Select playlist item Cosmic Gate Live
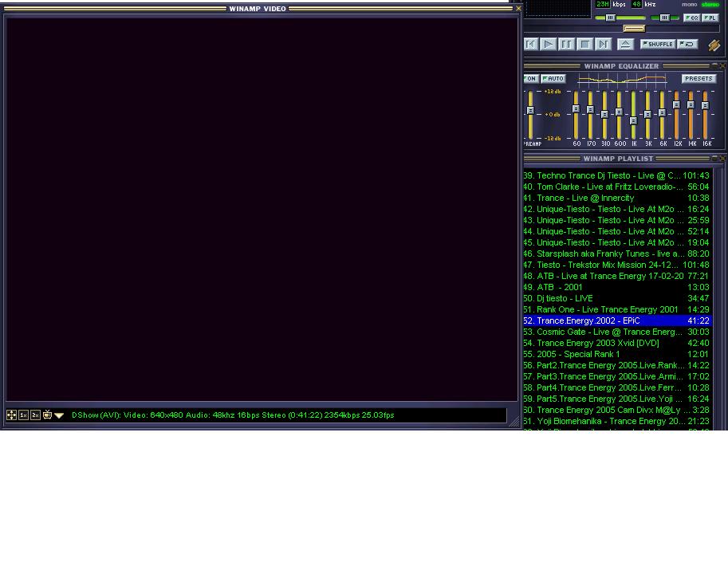 click(609, 332)
